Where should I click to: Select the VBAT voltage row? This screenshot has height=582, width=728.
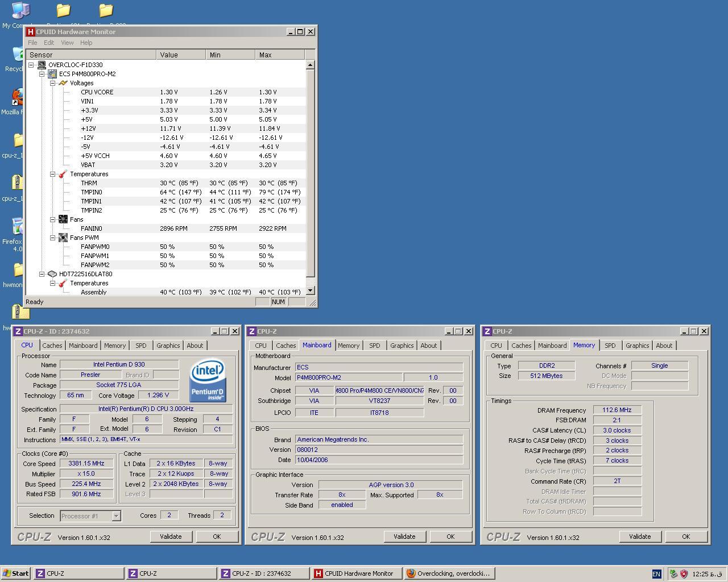pyautogui.click(x=166, y=165)
